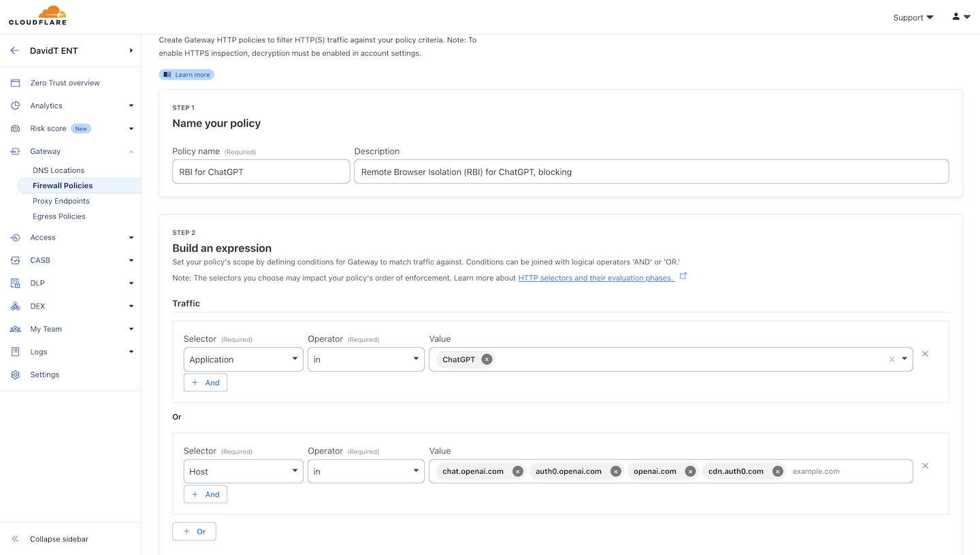Open HTTP selectors and their evaluation phases link
980x555 pixels.
coord(596,278)
